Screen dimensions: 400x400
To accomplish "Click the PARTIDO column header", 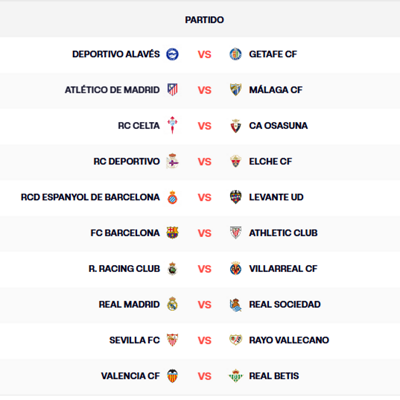I will tap(204, 20).
